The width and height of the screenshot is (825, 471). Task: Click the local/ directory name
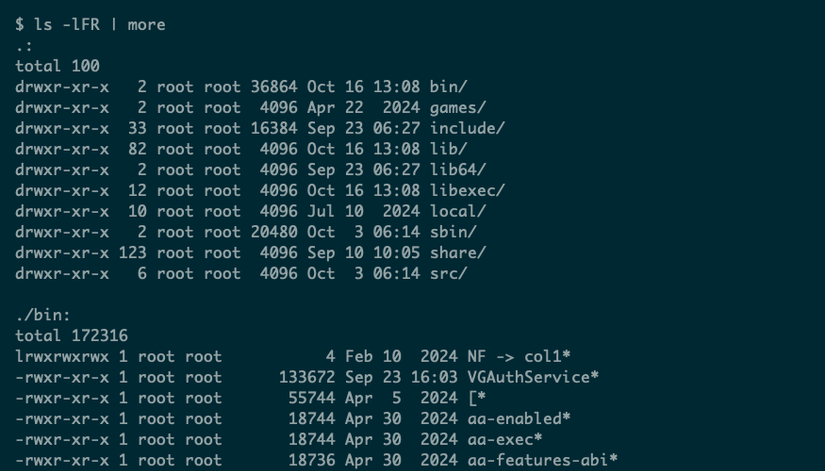click(459, 211)
